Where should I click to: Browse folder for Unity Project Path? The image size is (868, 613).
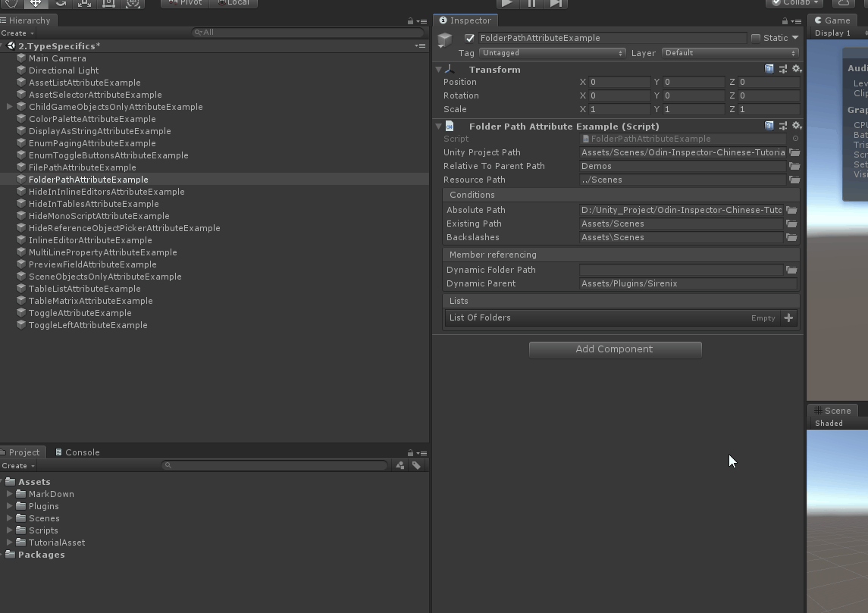[794, 152]
